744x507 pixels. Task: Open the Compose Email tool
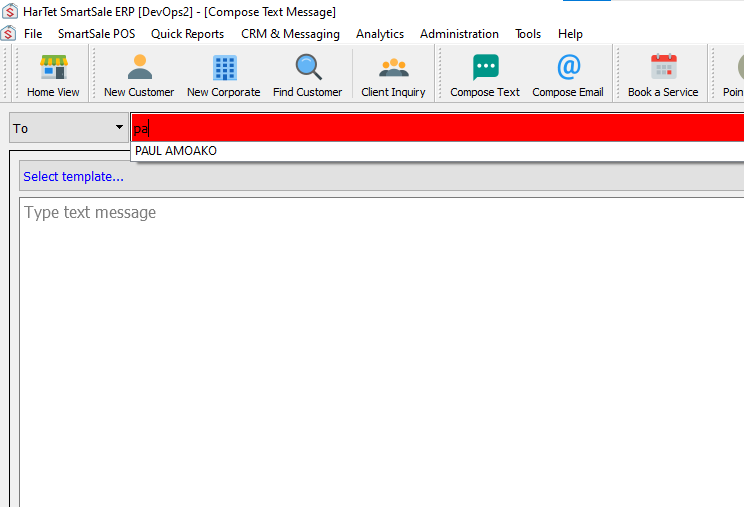[567, 75]
